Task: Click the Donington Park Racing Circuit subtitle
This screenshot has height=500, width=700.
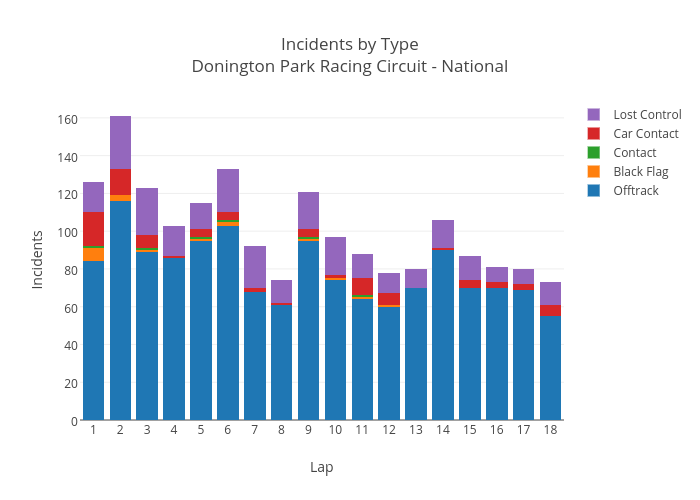Action: click(x=349, y=67)
